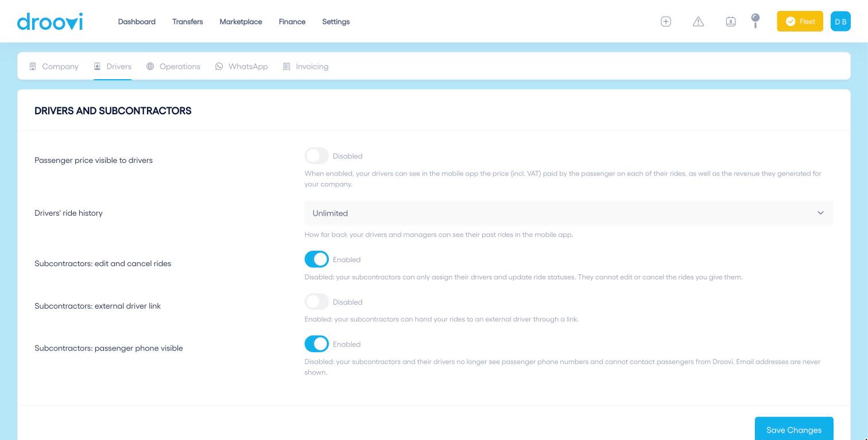Image resolution: width=868 pixels, height=440 pixels.
Task: Go to Transfers in top navigation
Action: [187, 22]
